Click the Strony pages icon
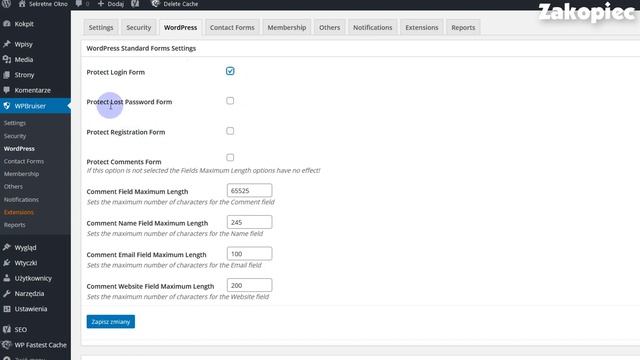Screen dimensions: 640x360 (7, 75)
